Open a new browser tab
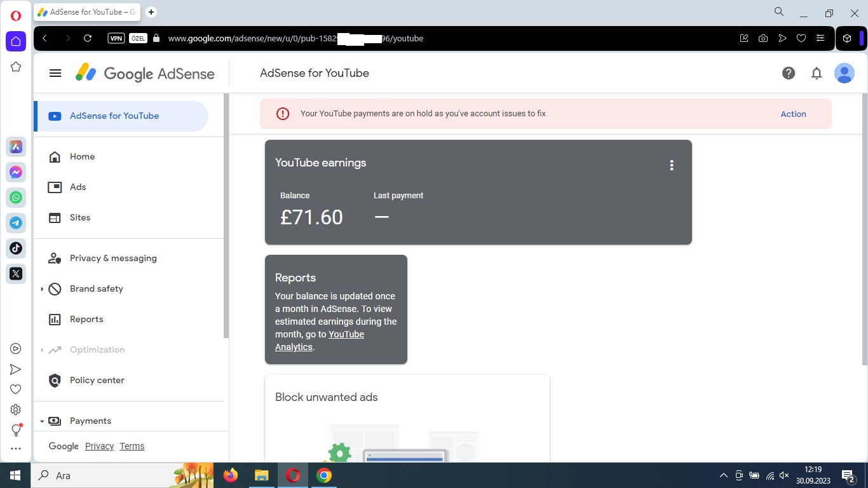This screenshot has height=488, width=868. point(151,12)
